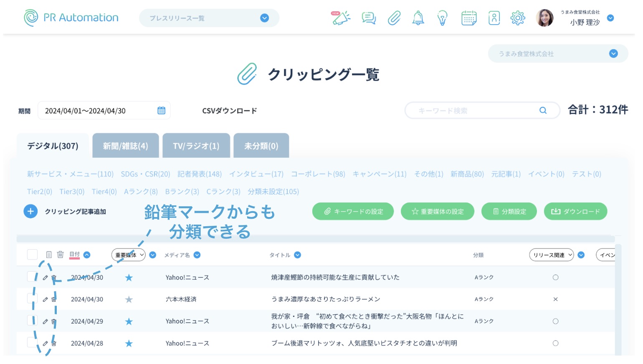Check the select-all checkbox in table header
Screen dimensions: 643x364
click(x=32, y=255)
